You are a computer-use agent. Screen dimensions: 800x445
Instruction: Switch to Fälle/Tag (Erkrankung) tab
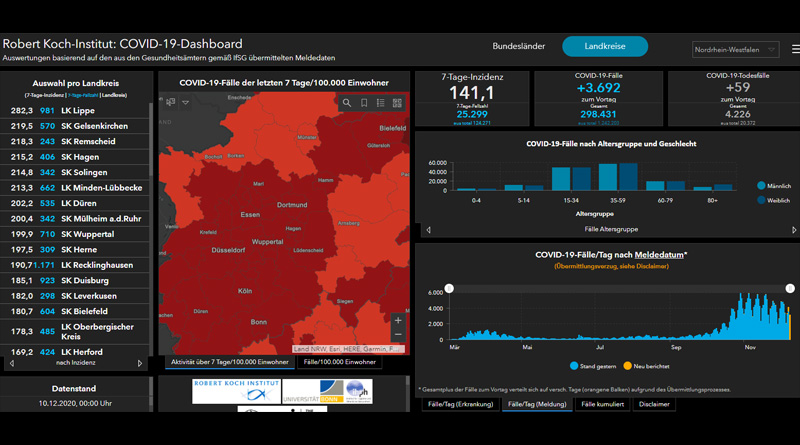pos(460,404)
